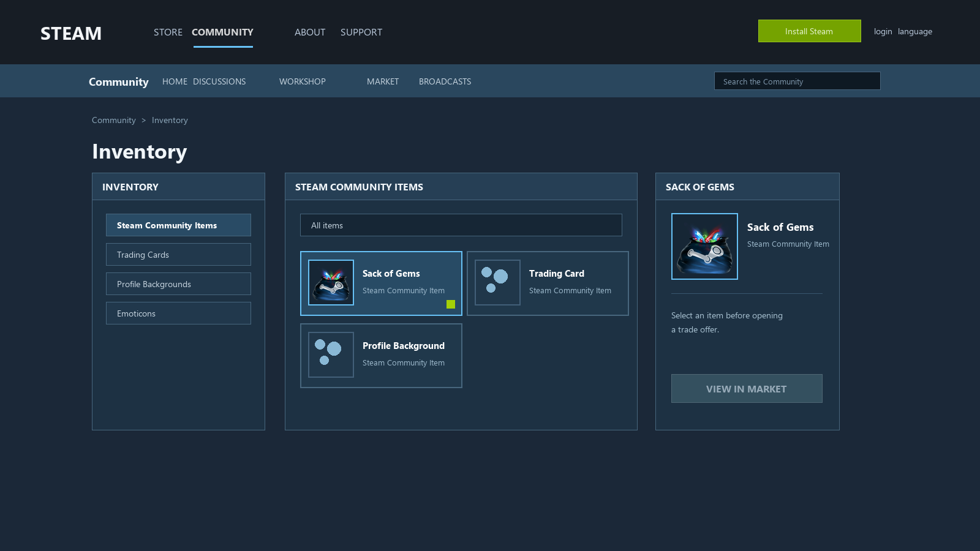Select the Emoticons category
This screenshot has height=551, width=980.
click(178, 313)
